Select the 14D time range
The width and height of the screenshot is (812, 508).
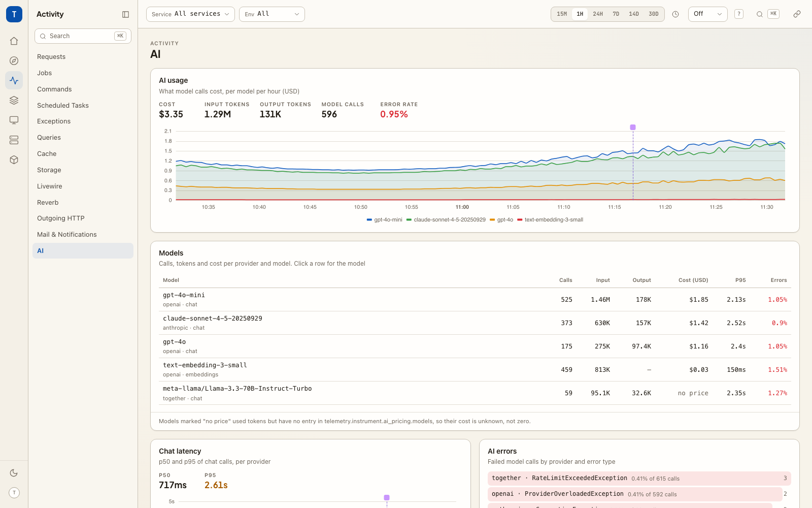pyautogui.click(x=634, y=14)
